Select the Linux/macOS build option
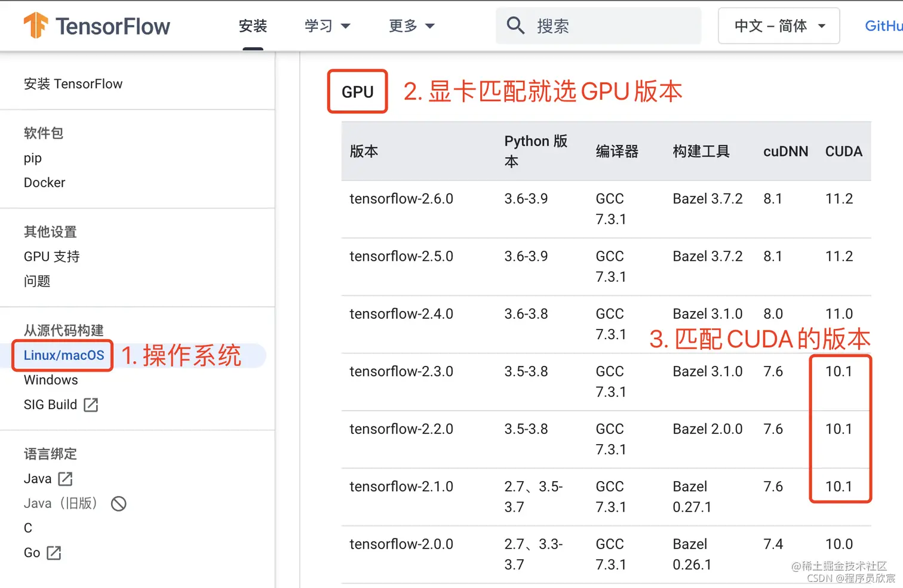 point(62,355)
